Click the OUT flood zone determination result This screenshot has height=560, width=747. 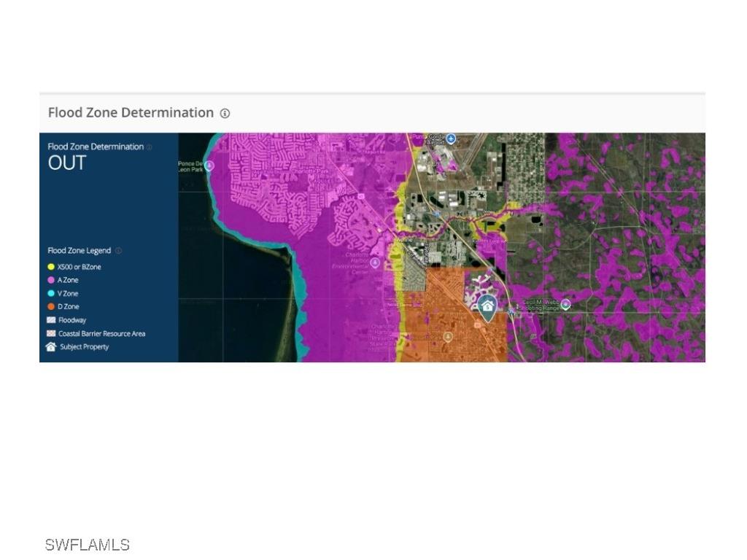tap(67, 163)
